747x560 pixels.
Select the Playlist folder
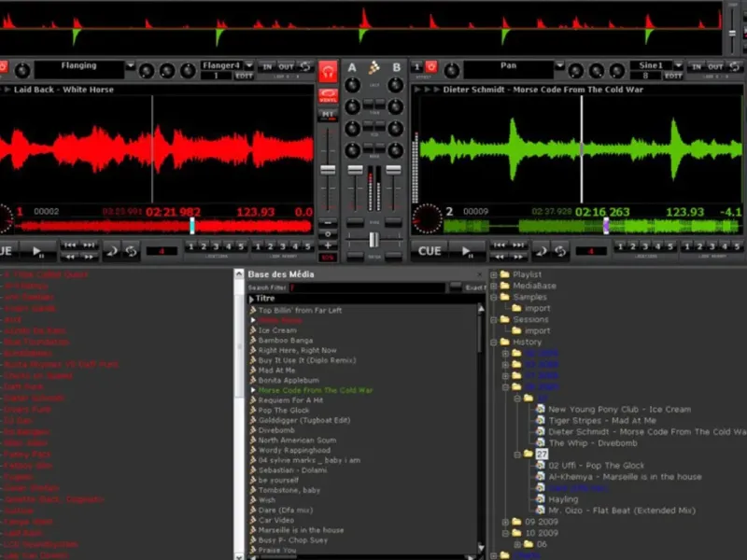coord(527,274)
